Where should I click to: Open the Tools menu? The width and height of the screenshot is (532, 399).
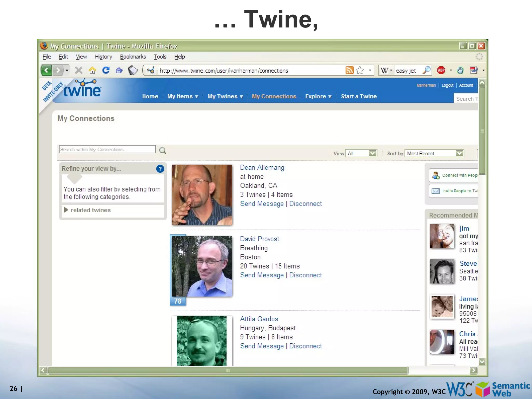tap(160, 57)
